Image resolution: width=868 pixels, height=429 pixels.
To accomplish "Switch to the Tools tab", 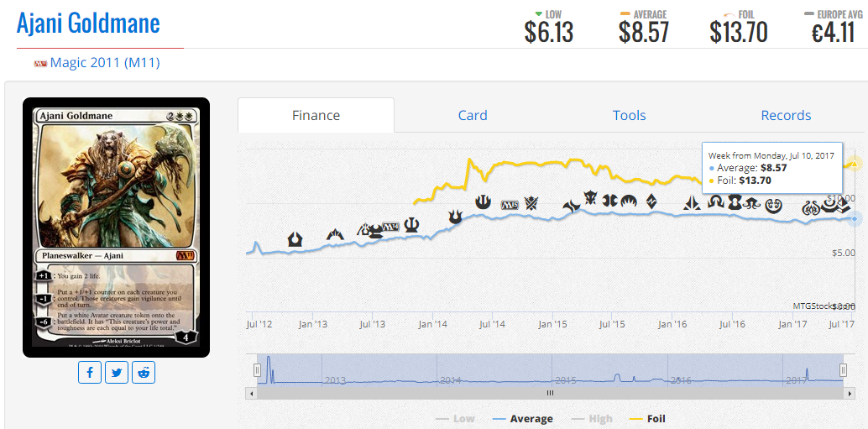I will pyautogui.click(x=630, y=115).
